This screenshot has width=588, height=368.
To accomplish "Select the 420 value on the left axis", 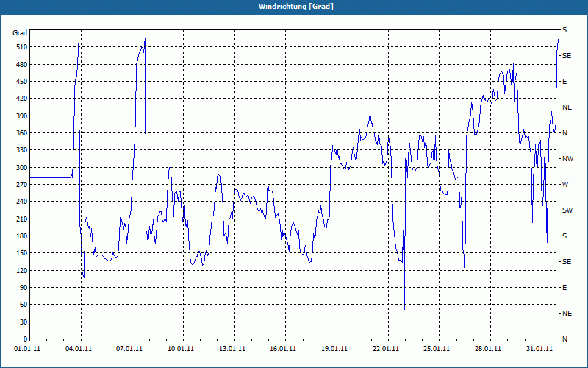I will (22, 99).
